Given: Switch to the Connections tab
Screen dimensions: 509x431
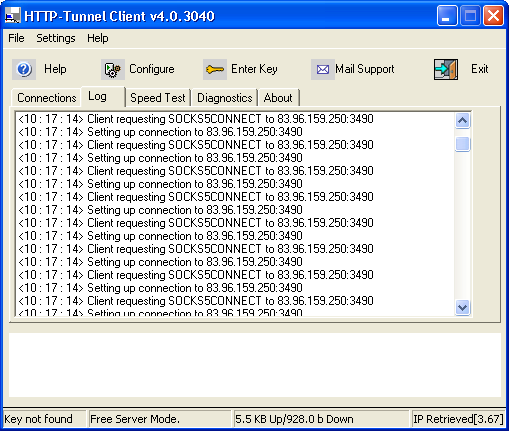Looking at the screenshot, I should (x=47, y=98).
